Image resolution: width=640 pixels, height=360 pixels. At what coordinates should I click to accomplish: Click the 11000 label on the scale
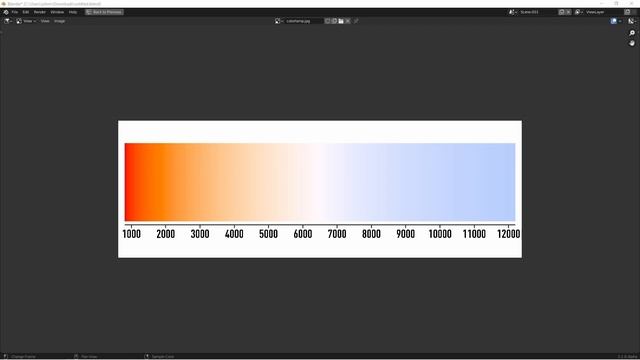(x=474, y=234)
